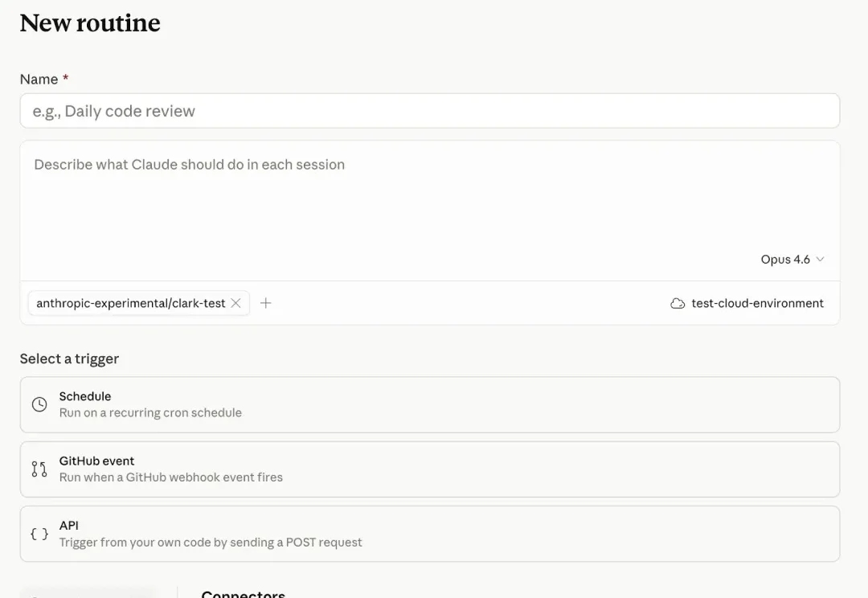Click the GitHub pull request icon
The height and width of the screenshot is (598, 868).
(39, 469)
